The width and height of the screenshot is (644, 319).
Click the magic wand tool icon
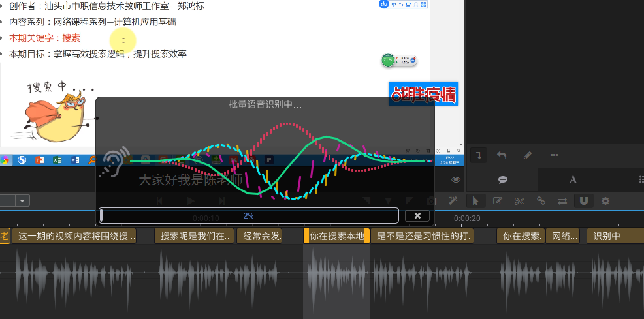pos(453,200)
